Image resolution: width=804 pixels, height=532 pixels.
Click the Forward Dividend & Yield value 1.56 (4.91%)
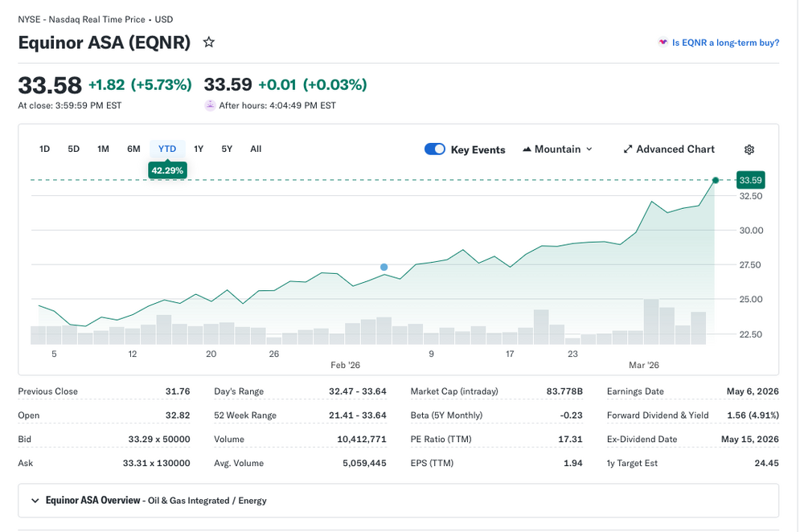753,415
